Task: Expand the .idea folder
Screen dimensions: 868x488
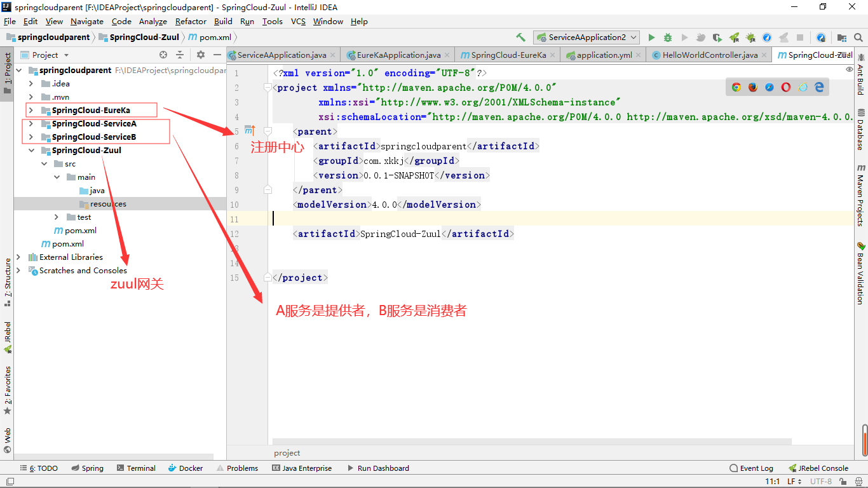Action: 31,83
